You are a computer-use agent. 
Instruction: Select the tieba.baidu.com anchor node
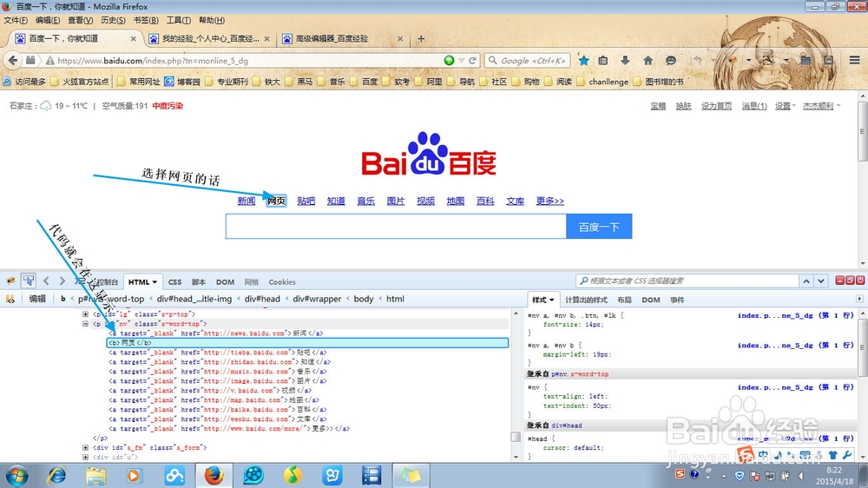(218, 353)
